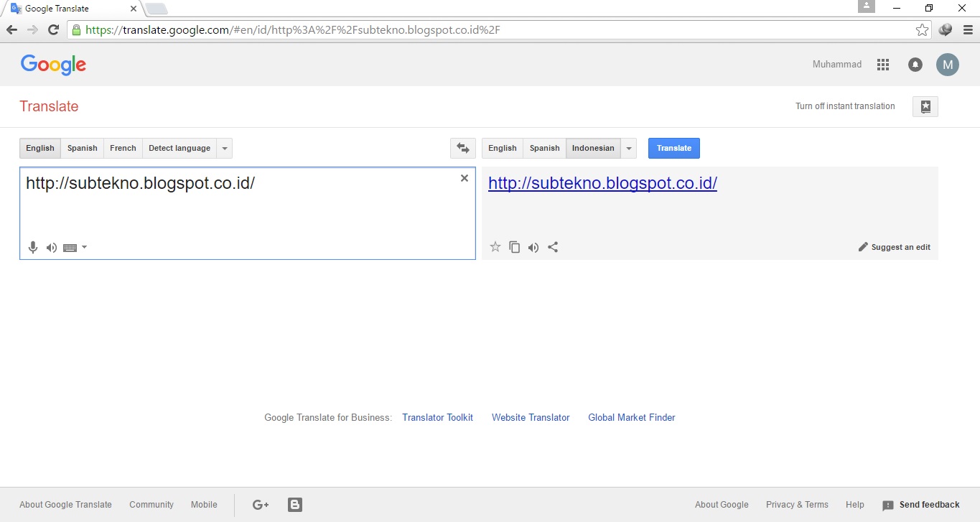Image resolution: width=980 pixels, height=522 pixels.
Task: Click the microphone voice input icon
Action: [x=32, y=248]
